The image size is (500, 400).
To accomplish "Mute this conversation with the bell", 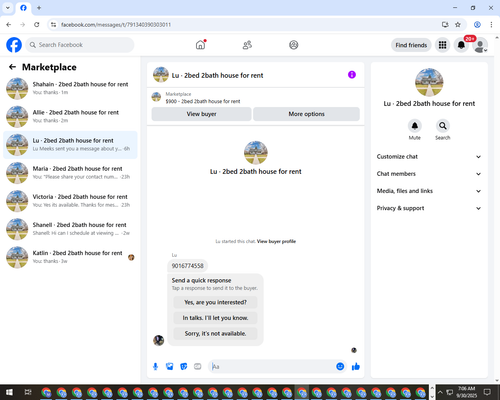I will pyautogui.click(x=415, y=126).
